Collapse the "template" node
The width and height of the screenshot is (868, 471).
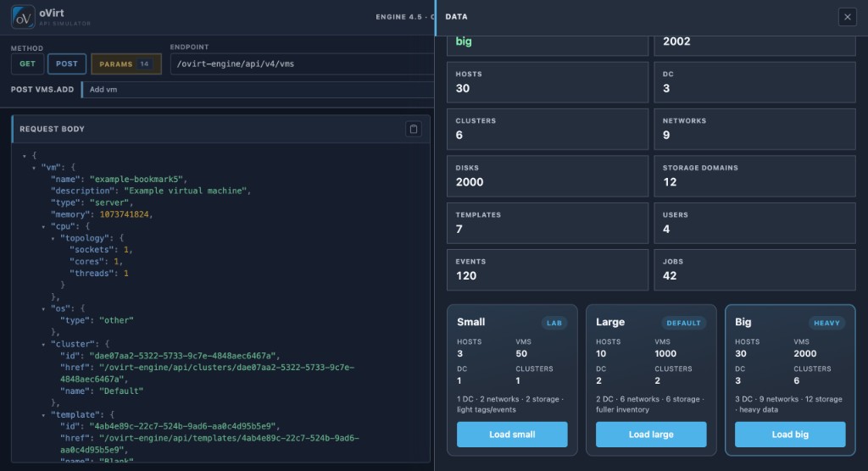(43, 415)
